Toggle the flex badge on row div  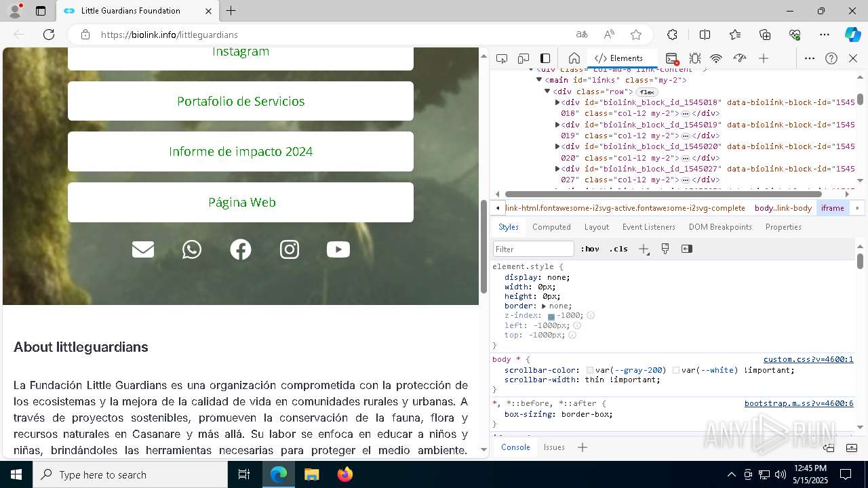(647, 91)
